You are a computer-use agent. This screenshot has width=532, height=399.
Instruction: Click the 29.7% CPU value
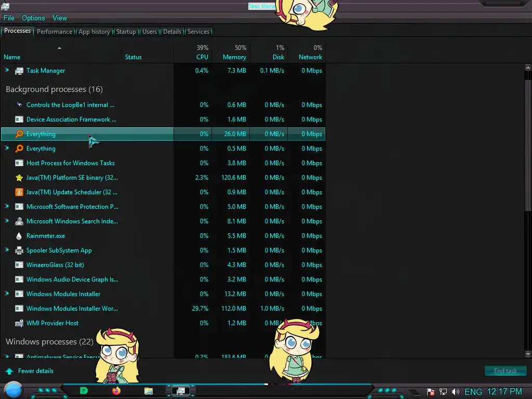200,309
